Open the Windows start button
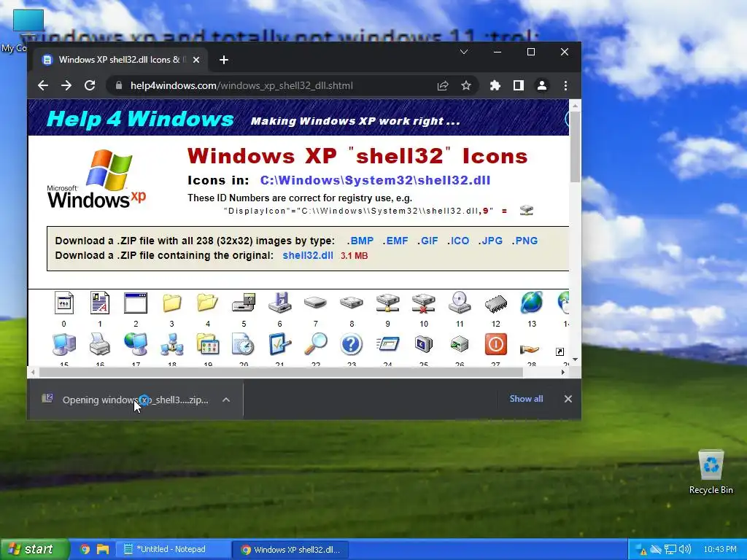747x560 pixels. [34, 550]
